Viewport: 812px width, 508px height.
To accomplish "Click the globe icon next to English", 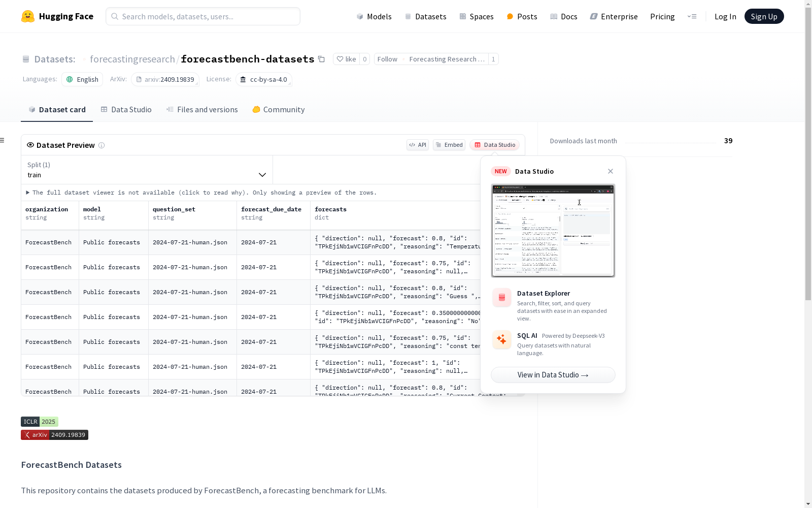I will (70, 79).
